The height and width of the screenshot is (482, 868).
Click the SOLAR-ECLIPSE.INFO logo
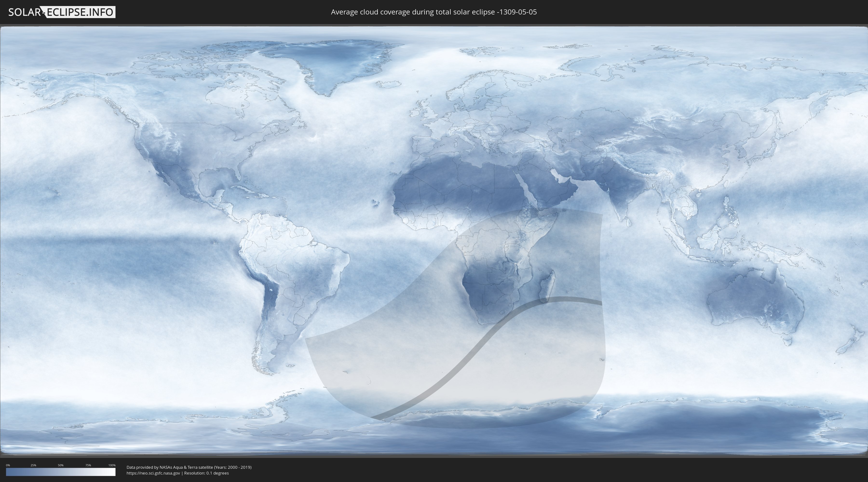point(62,12)
